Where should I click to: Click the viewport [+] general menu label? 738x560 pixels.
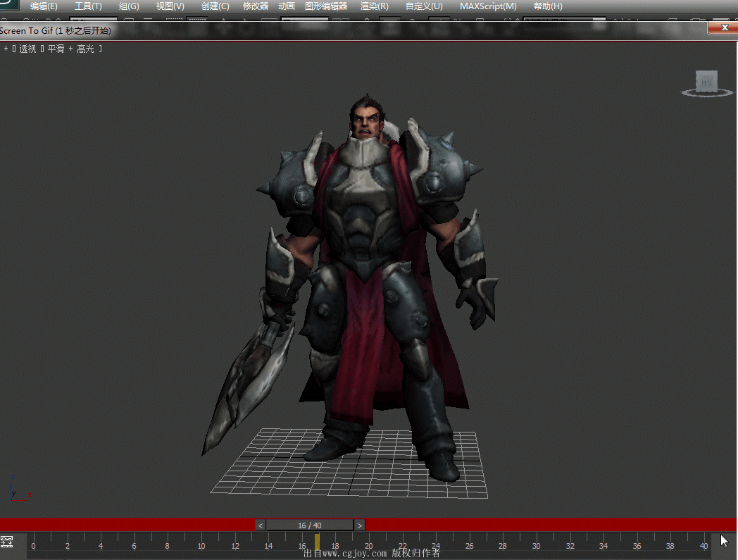(x=6, y=49)
